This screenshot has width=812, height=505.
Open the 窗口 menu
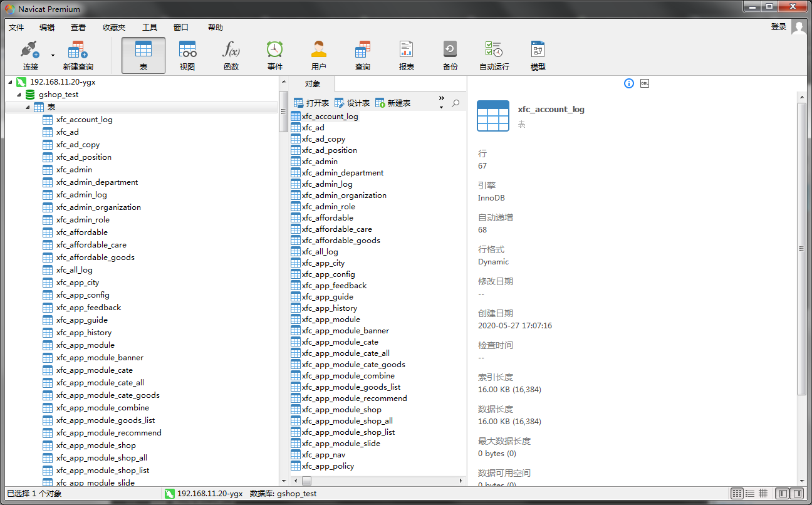[x=181, y=28]
